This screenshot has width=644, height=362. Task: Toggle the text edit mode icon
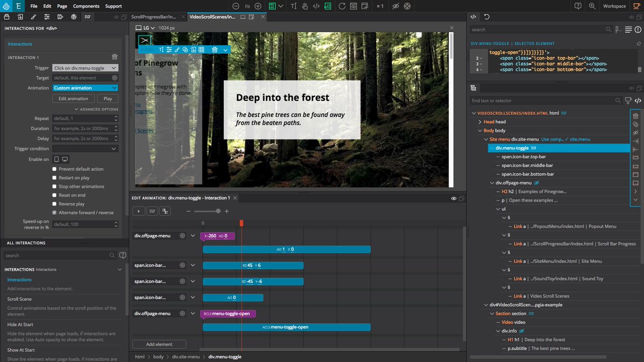[294, 6]
